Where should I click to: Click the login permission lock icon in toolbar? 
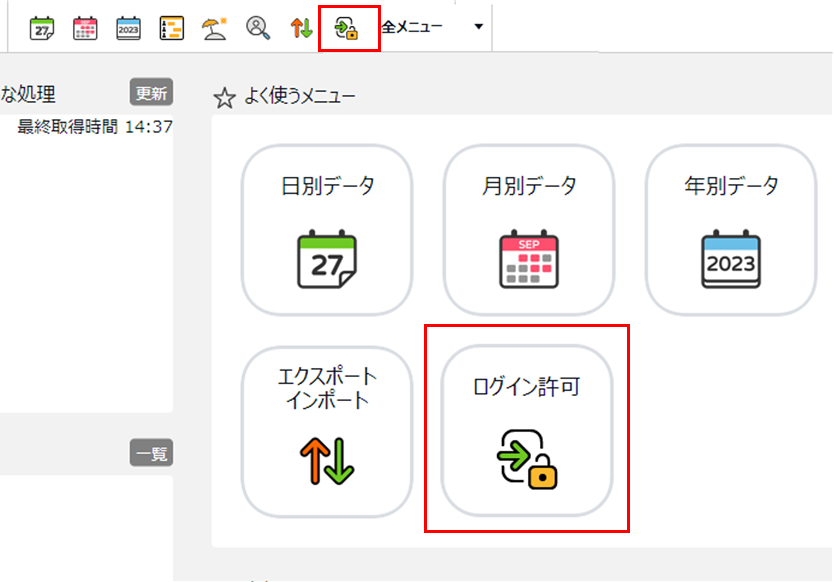[x=347, y=28]
